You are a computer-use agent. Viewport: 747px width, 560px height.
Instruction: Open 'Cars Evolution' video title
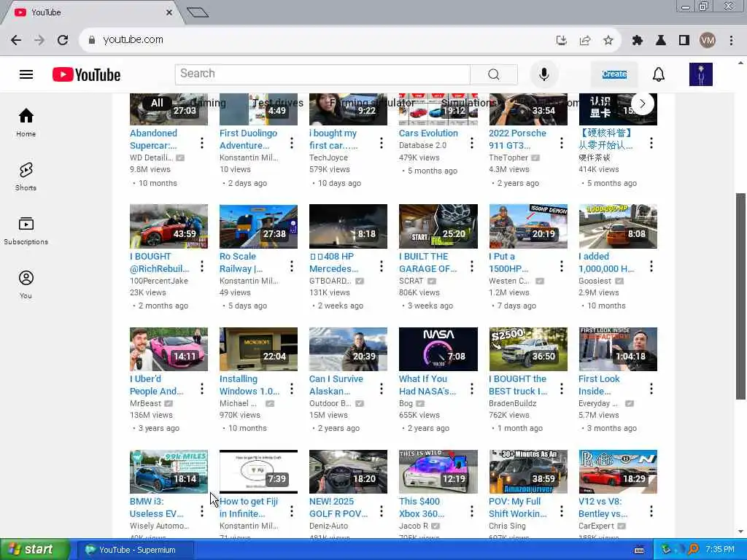[428, 133]
